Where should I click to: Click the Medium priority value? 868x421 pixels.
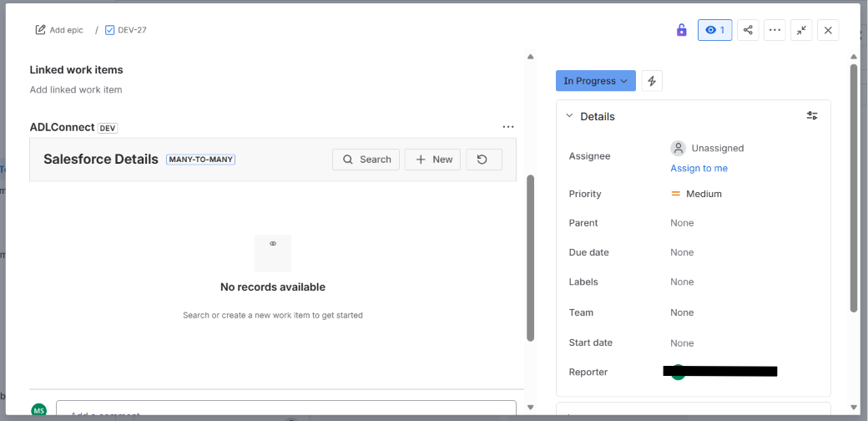(x=696, y=194)
